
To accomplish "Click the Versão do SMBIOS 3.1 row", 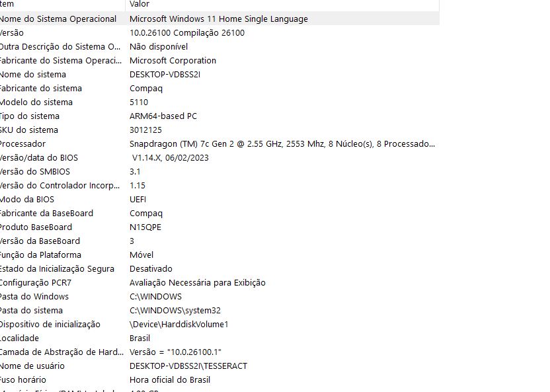I will pos(219,171).
